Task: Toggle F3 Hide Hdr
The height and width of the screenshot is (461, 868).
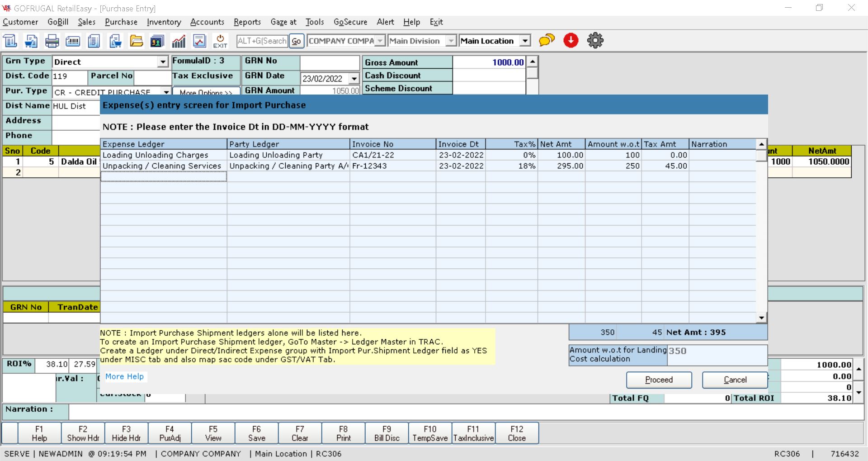Action: tap(126, 433)
